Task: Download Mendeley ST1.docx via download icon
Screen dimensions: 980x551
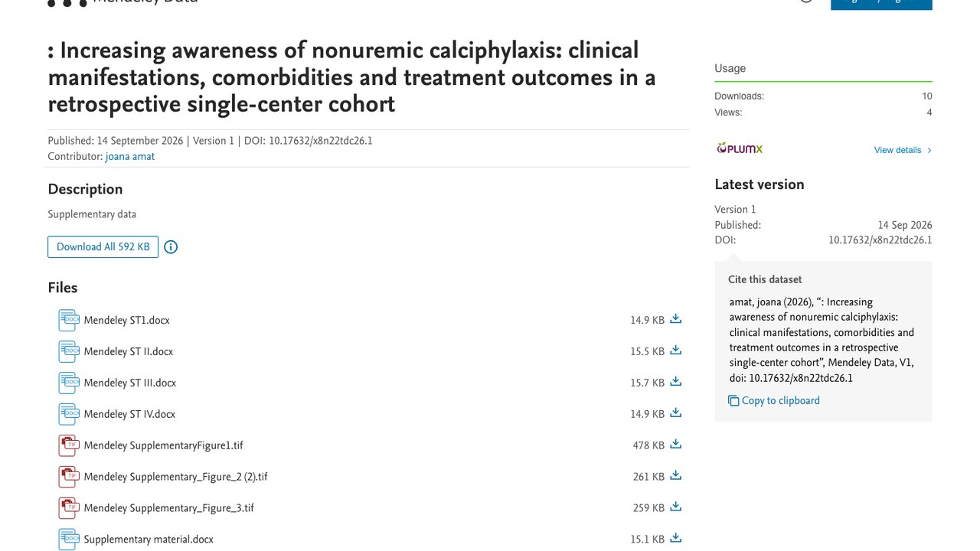Action: tap(675, 319)
